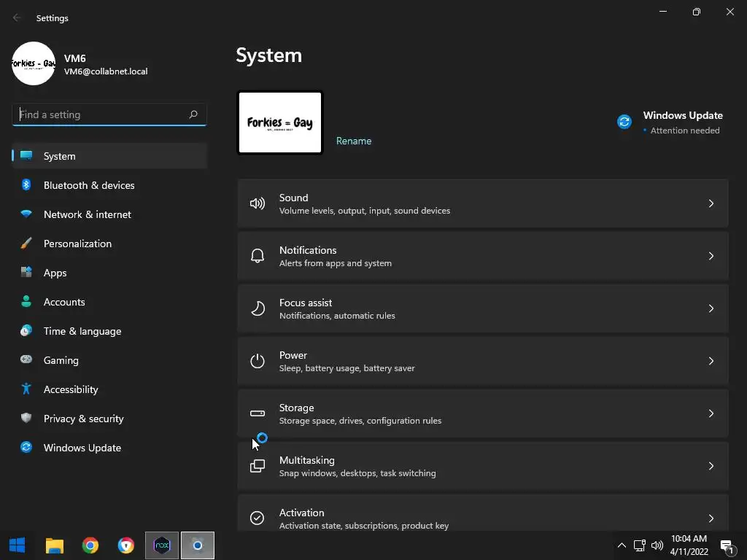Click the Notifications bell icon
The height and width of the screenshot is (560, 747).
pos(258,256)
